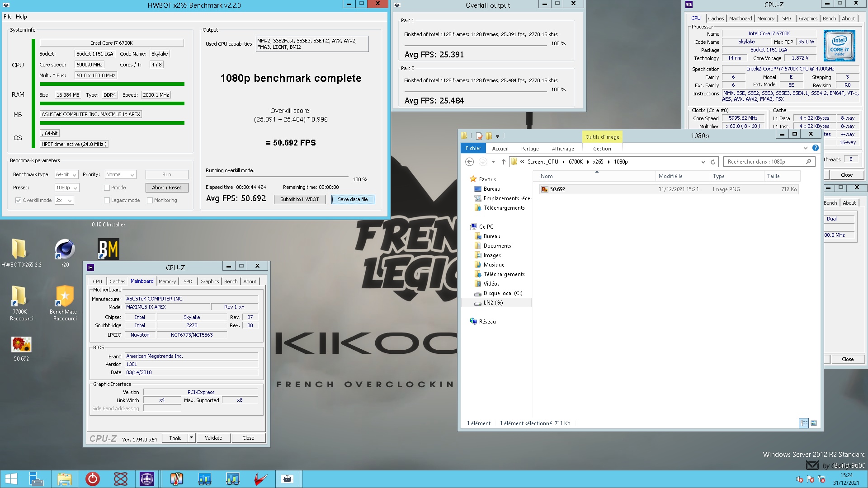
Task: Open Graphics tab in top-right CPU-Z
Action: [x=808, y=19]
